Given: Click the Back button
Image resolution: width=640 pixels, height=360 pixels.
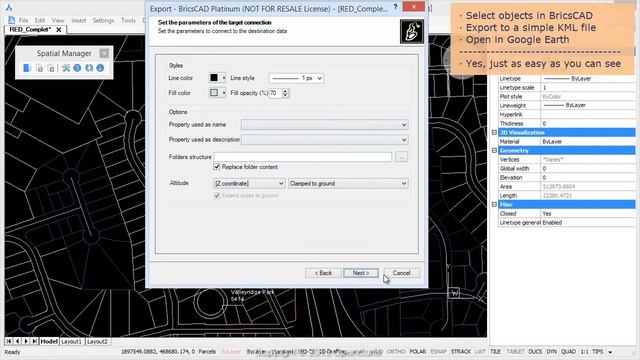Looking at the screenshot, I should (323, 273).
